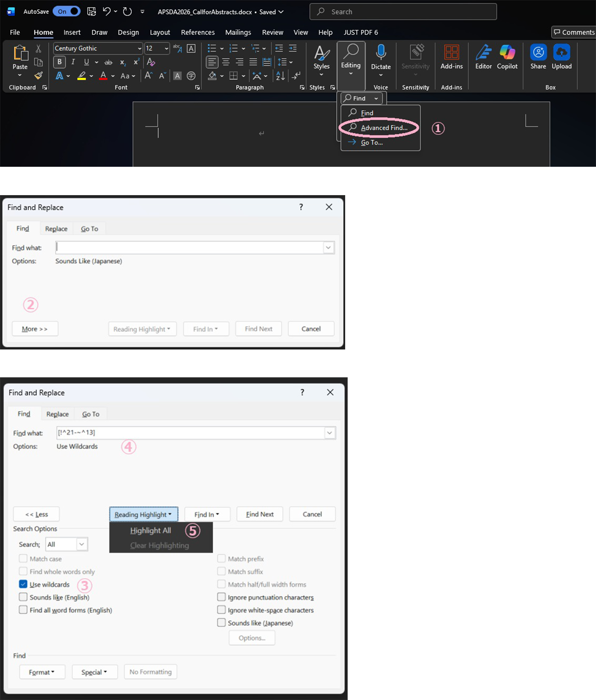Apply the yellow text highlight color
This screenshot has height=700, width=596.
tap(82, 76)
